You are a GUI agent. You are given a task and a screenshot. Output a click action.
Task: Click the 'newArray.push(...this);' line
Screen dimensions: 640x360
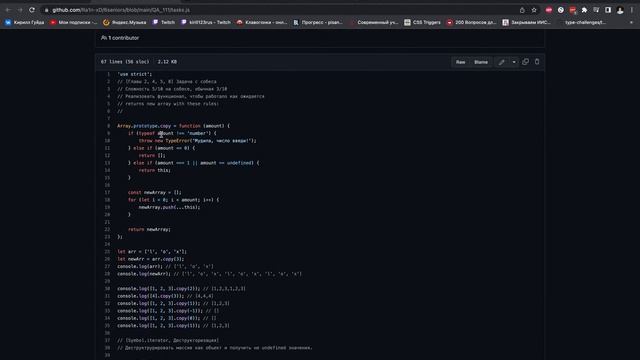pyautogui.click(x=169, y=207)
